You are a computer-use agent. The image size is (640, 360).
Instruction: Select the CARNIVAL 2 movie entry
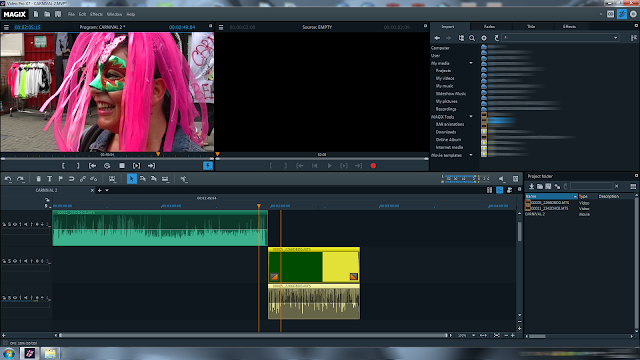535,214
